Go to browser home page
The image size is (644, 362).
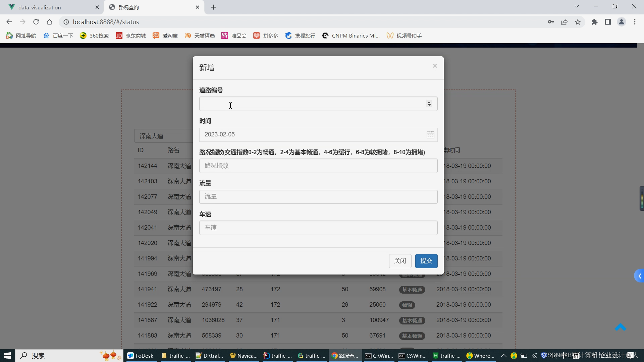pyautogui.click(x=49, y=22)
